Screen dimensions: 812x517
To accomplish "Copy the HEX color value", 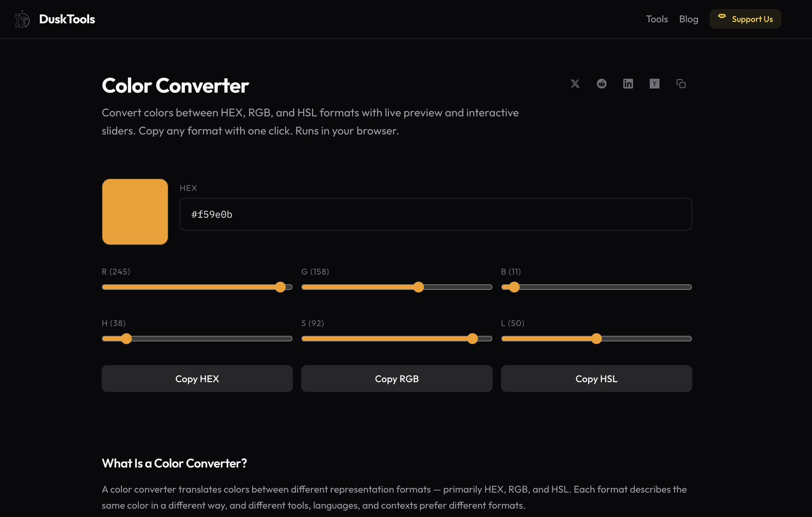I will [x=197, y=378].
